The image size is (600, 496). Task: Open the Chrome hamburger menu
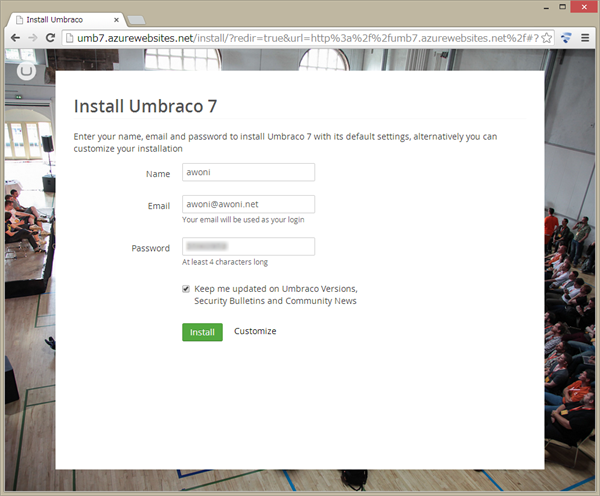[x=585, y=37]
